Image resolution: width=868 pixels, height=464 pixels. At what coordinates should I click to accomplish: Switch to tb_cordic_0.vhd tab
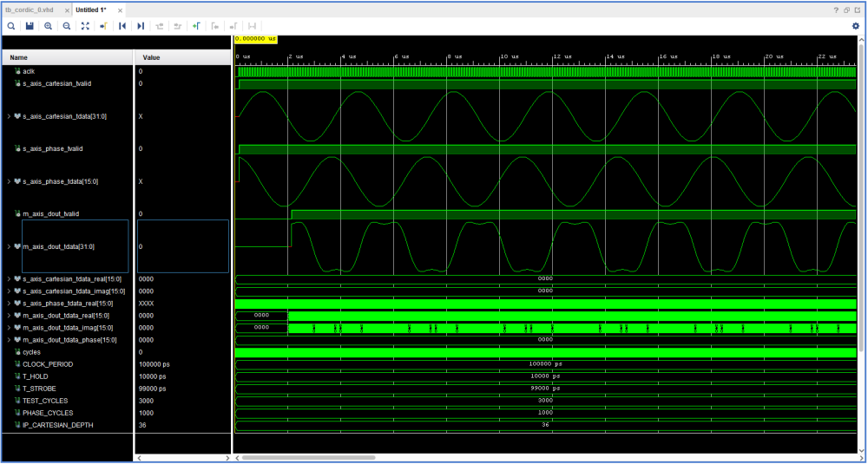(30, 9)
